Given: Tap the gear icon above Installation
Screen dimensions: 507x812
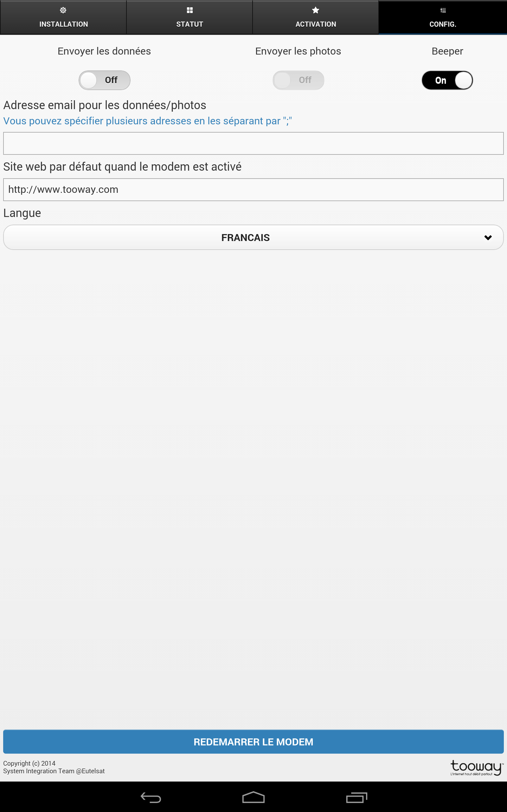Looking at the screenshot, I should (x=63, y=10).
